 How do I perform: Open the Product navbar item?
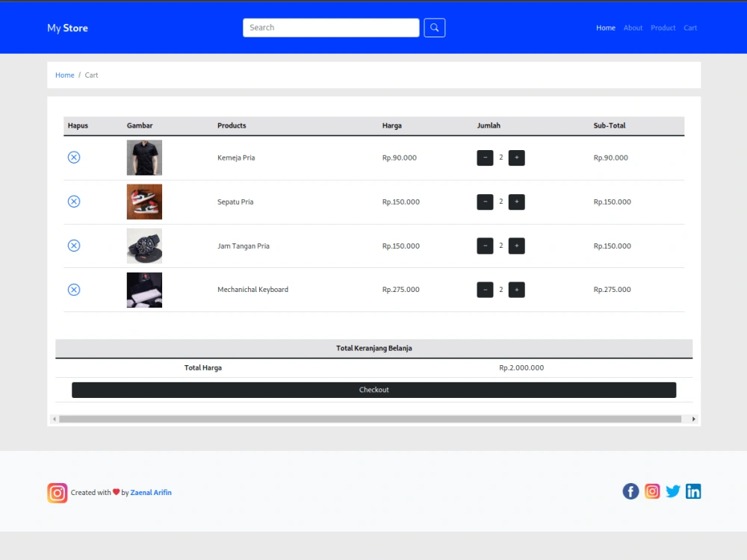click(663, 28)
